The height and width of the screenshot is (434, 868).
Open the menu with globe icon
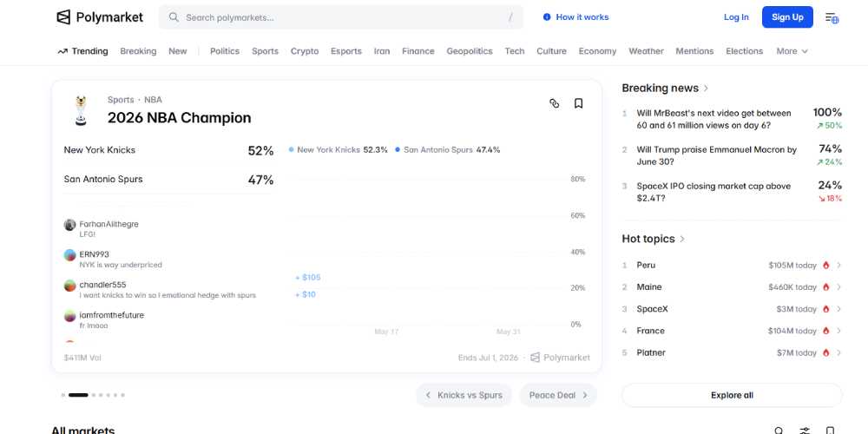[x=832, y=17]
